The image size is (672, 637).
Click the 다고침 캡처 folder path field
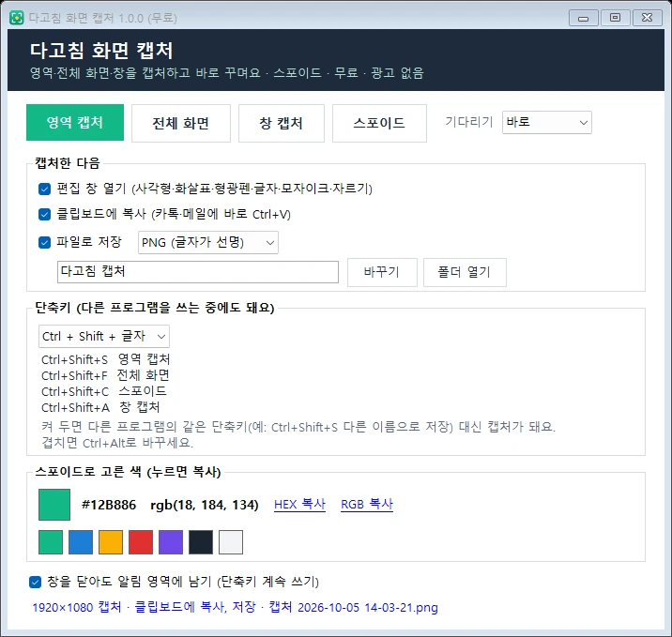(x=198, y=271)
